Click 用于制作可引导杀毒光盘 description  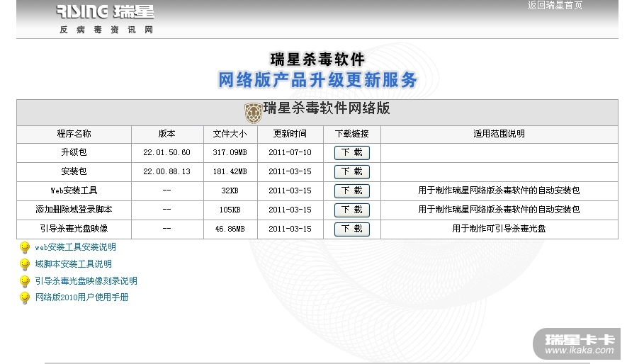499,229
